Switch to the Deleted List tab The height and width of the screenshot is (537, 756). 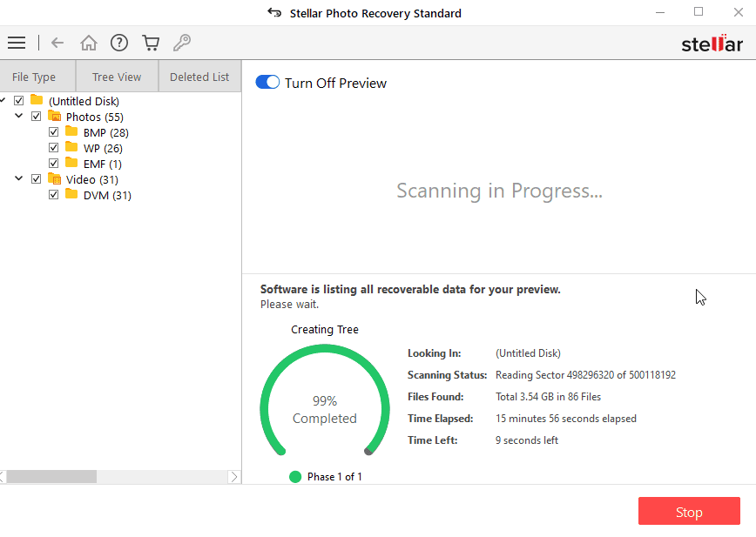click(199, 76)
